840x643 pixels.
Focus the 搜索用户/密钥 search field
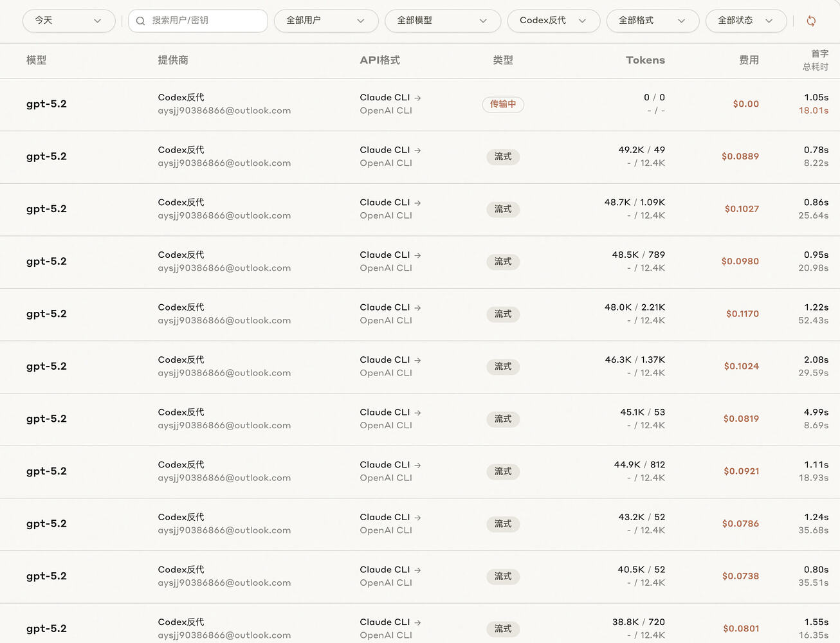tap(198, 21)
